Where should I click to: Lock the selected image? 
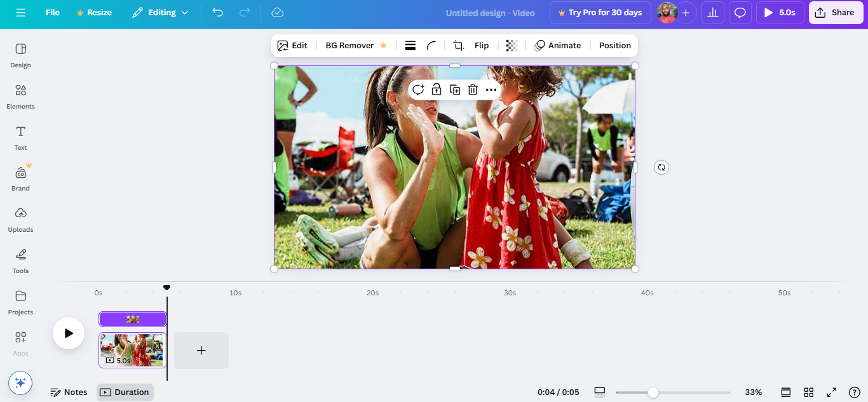pos(436,90)
